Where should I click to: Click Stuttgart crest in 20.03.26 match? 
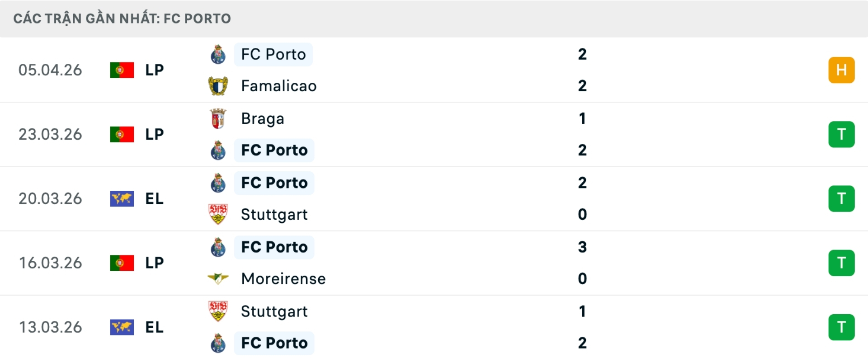tap(218, 214)
